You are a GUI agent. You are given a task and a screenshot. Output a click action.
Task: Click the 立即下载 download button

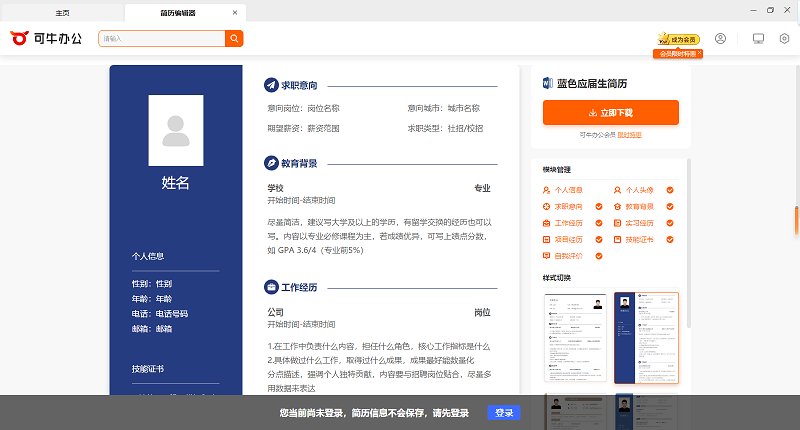pos(610,112)
